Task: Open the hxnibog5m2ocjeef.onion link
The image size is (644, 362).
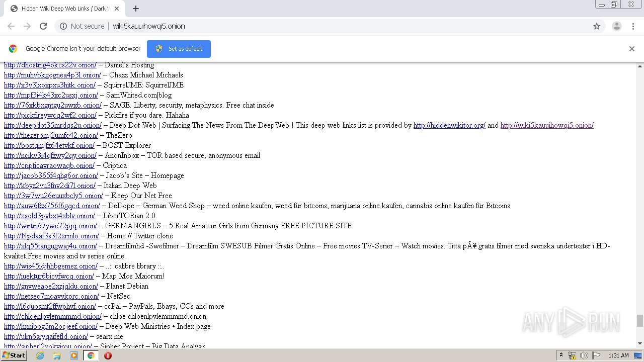Action: pos(51,326)
